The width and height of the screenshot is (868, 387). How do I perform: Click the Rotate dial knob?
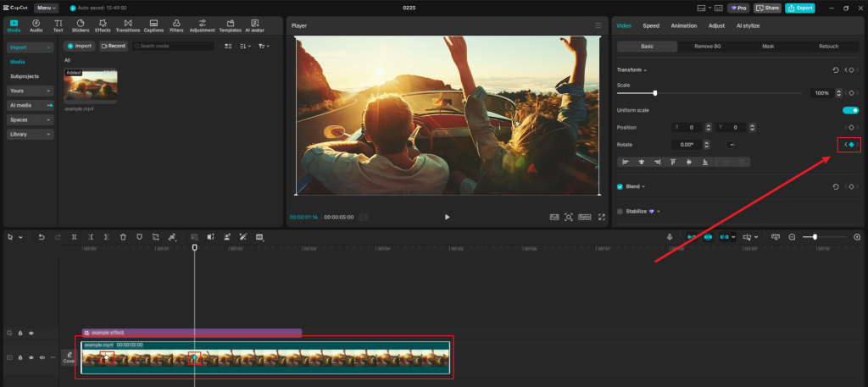(x=731, y=145)
